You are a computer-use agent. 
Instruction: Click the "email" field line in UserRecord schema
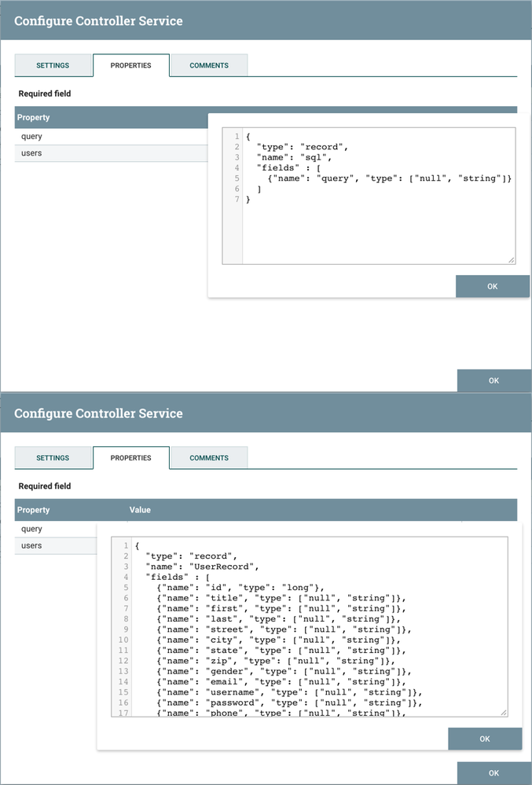click(x=281, y=682)
